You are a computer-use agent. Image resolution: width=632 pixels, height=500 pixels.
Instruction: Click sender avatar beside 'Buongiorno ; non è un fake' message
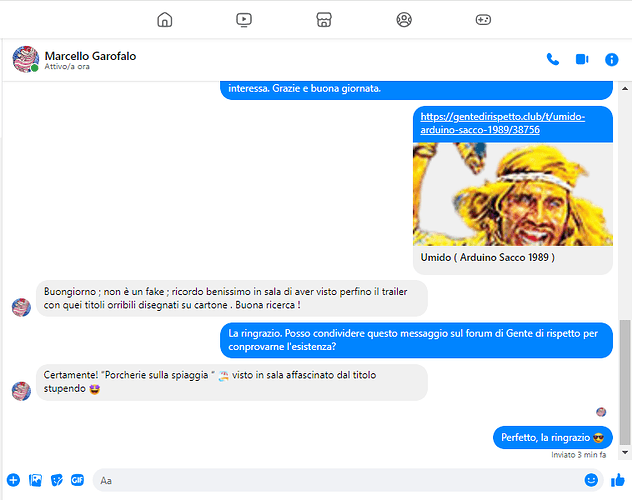(x=21, y=307)
